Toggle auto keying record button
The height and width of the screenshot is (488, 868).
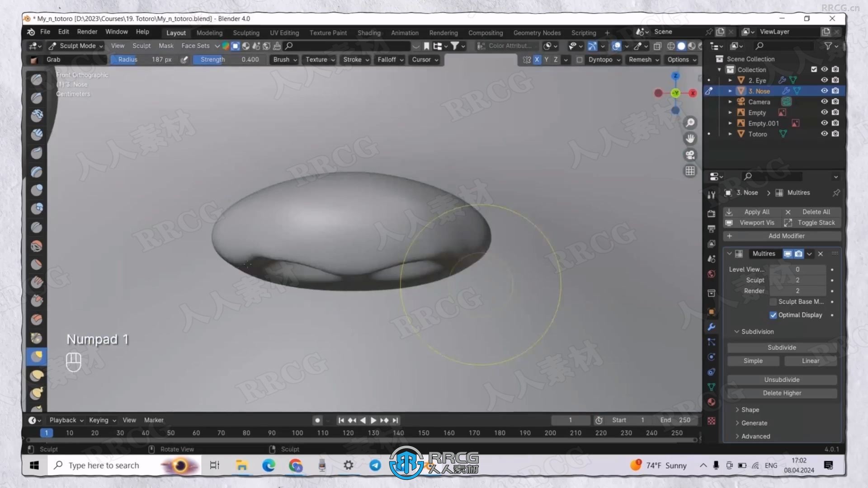pos(317,420)
